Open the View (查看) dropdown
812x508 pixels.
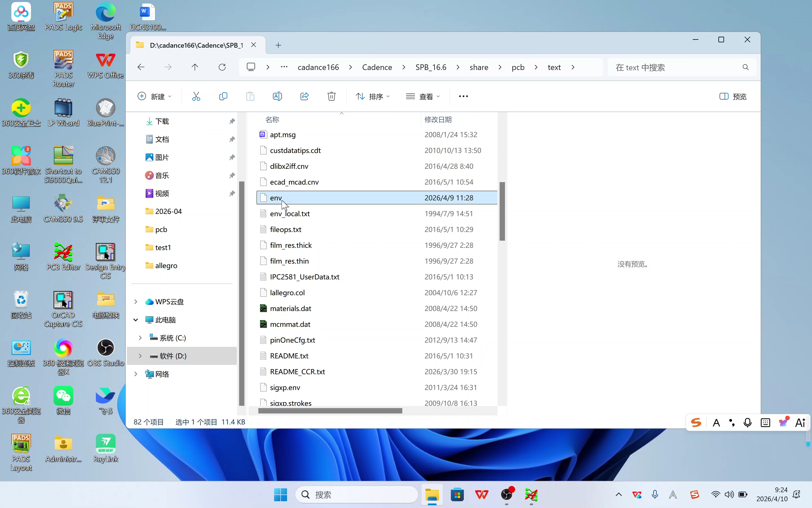pos(423,97)
